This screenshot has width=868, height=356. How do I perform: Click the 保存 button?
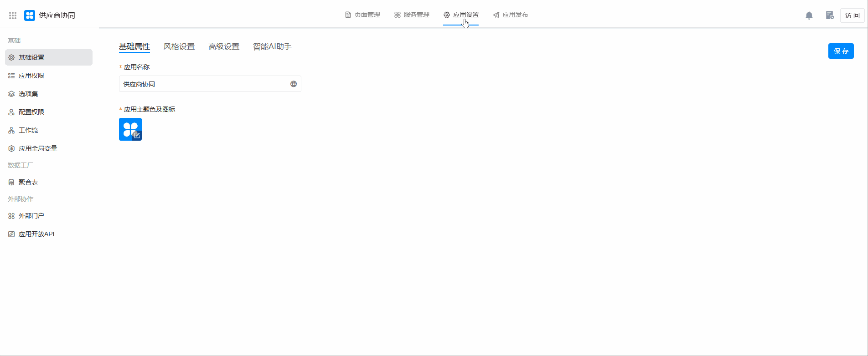point(841,51)
